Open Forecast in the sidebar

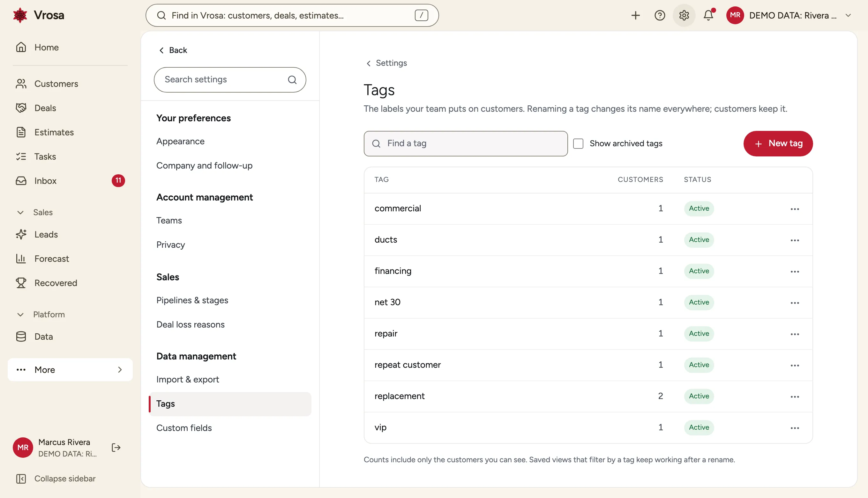coord(70,259)
